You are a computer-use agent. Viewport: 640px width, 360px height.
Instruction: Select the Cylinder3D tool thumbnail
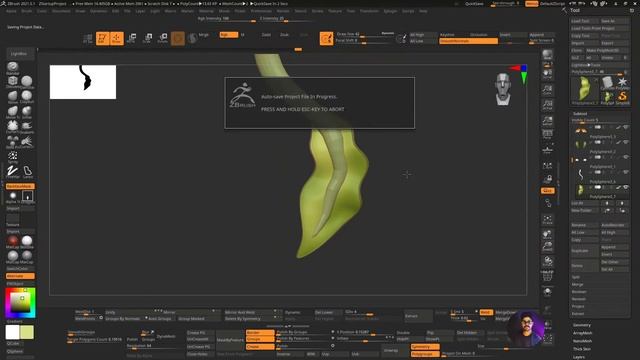pos(607,83)
